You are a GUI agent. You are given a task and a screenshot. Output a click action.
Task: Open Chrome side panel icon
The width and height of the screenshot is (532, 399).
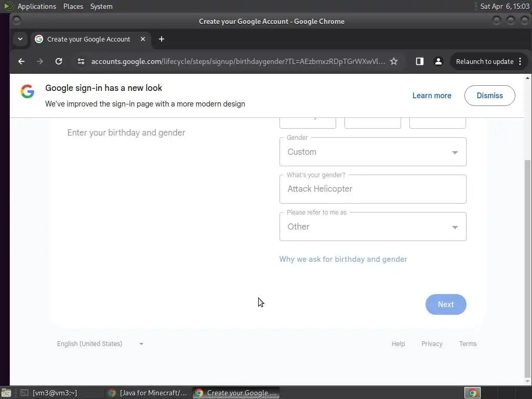(420, 61)
